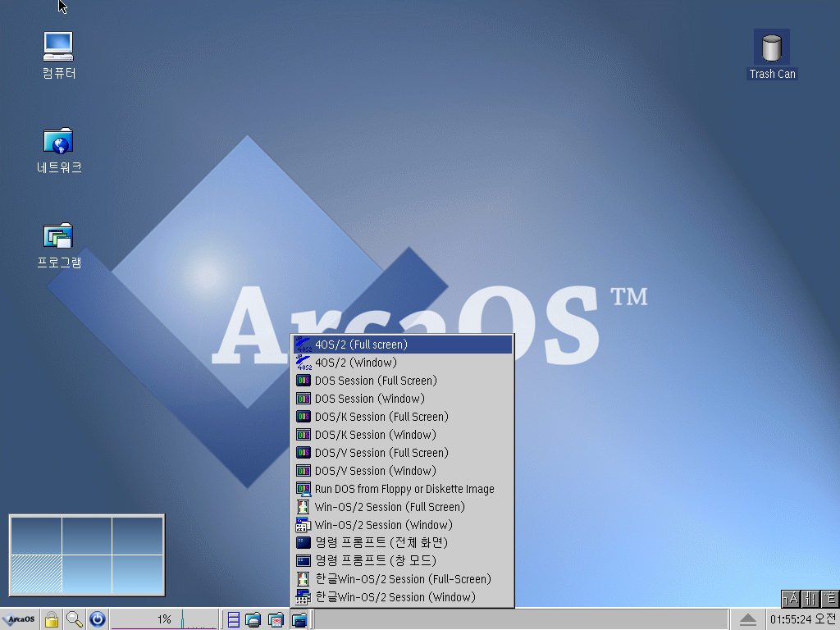Click the clock showing 01:55:24
The width and height of the screenshot is (840, 630).
pyautogui.click(x=803, y=619)
